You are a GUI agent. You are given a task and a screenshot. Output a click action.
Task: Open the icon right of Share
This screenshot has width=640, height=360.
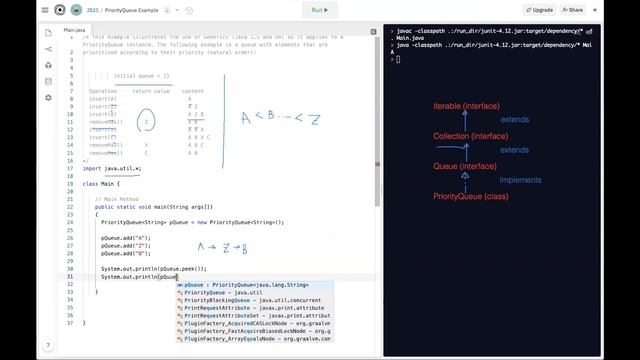(595, 10)
